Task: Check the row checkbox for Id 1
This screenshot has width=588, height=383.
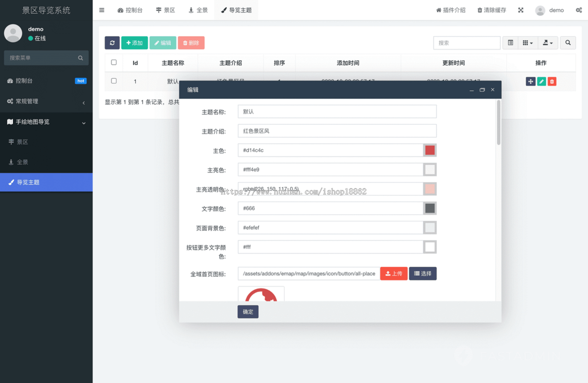Action: coord(114,81)
